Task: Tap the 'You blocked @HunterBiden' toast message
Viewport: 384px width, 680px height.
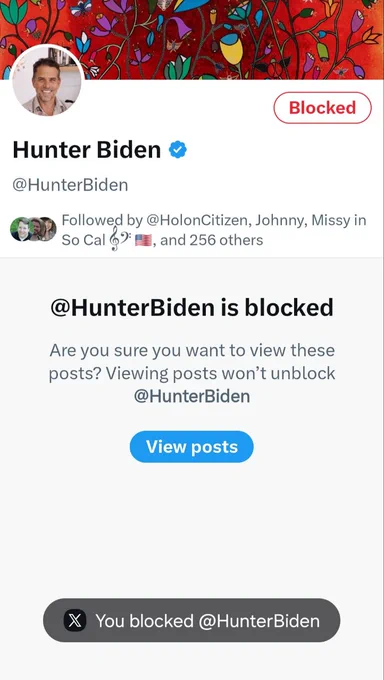Action: tap(191, 621)
